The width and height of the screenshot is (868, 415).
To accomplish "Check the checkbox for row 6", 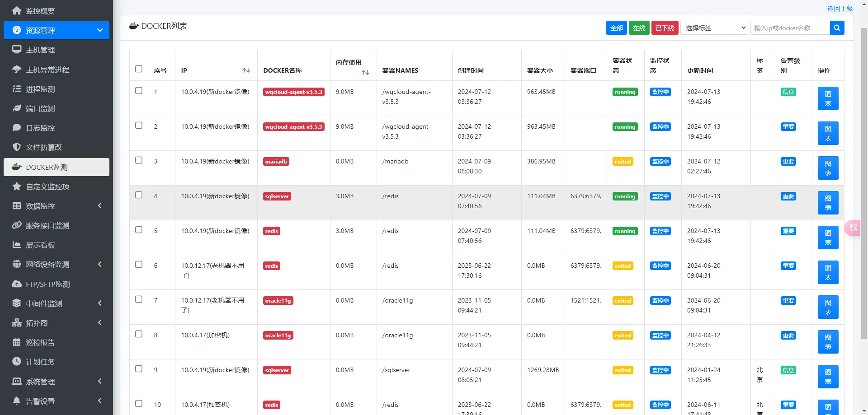I will coord(139,264).
